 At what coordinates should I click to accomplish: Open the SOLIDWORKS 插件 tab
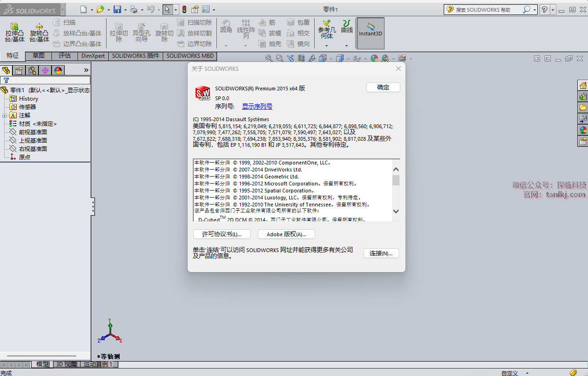[135, 56]
